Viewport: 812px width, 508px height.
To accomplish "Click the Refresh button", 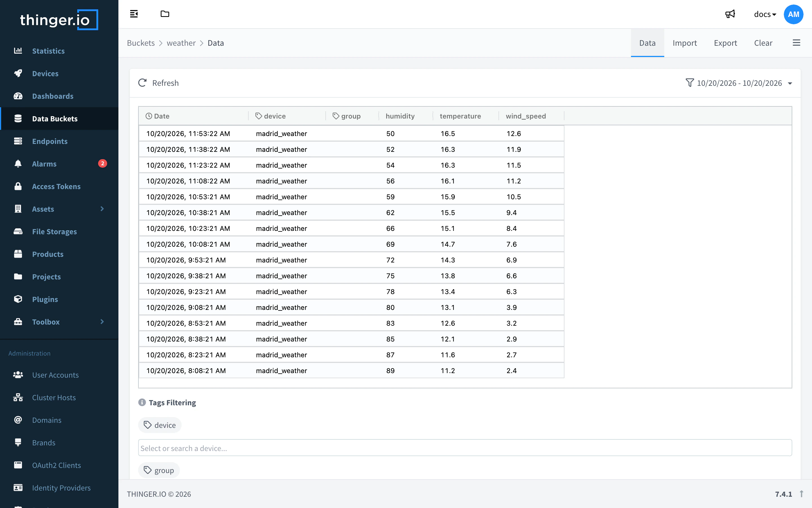I will (158, 83).
